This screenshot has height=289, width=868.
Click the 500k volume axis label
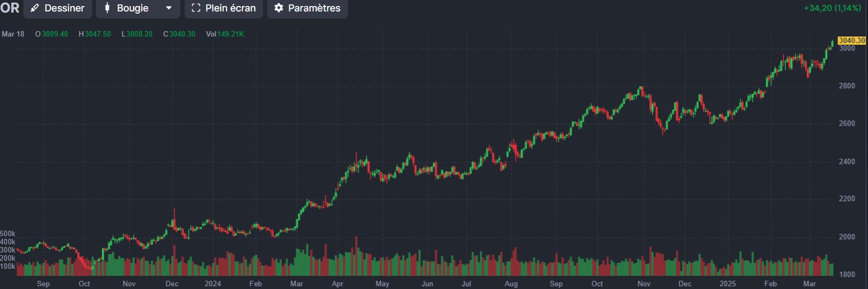(8, 233)
